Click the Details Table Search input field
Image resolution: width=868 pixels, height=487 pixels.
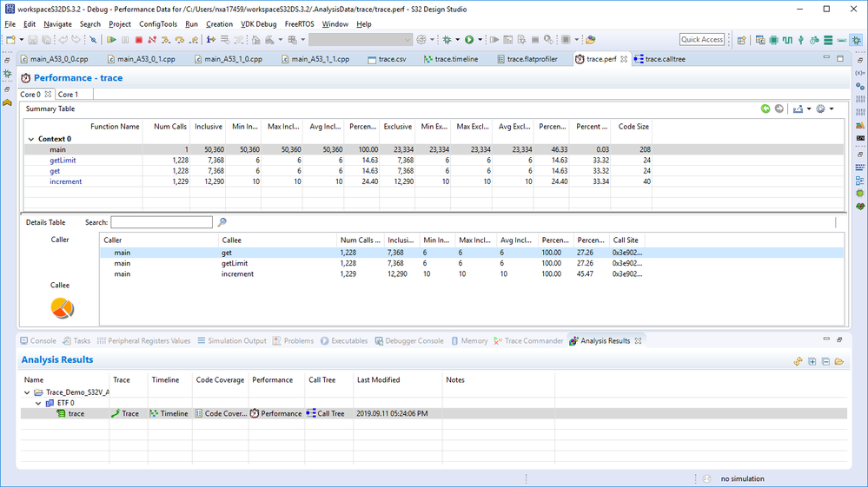(x=161, y=222)
